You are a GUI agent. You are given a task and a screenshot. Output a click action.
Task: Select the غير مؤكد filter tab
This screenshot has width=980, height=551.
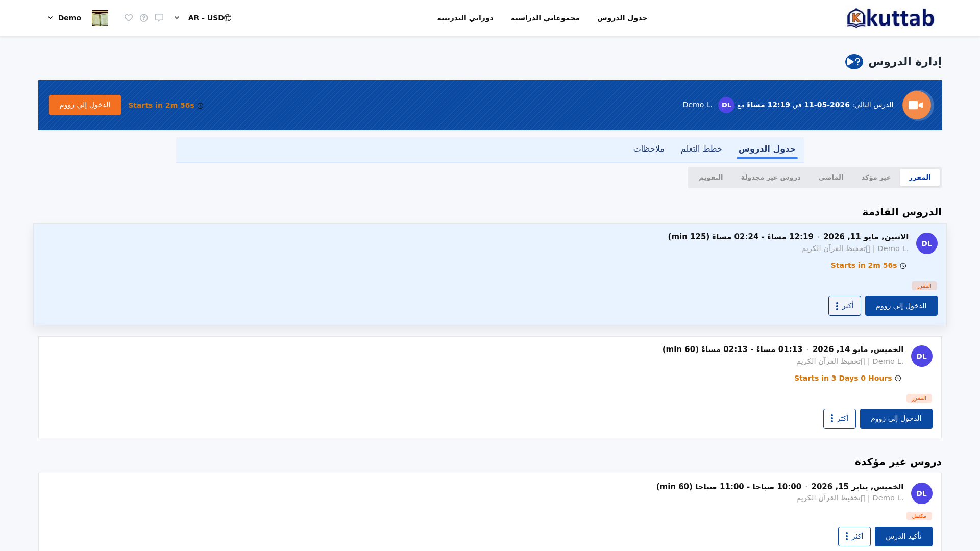coord(876,178)
